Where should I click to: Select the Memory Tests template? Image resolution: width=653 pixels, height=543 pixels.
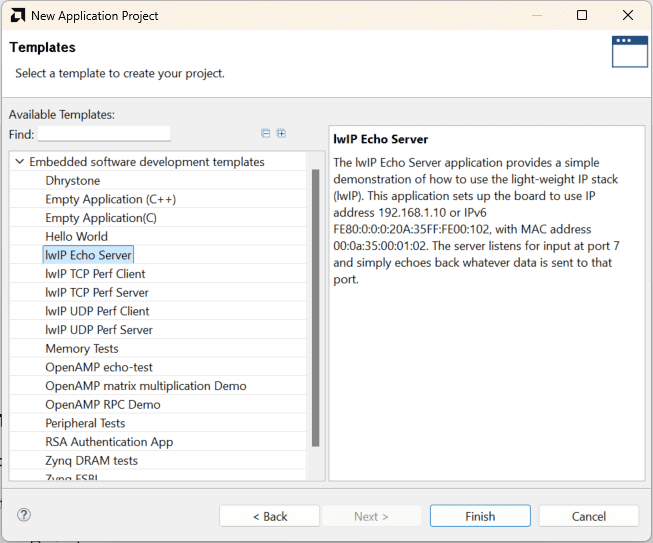[82, 349]
